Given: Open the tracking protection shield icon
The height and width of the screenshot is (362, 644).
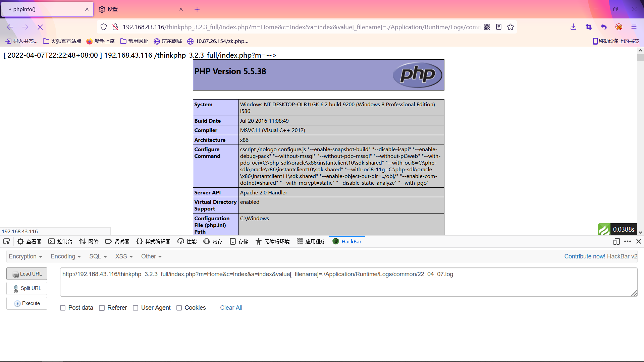Looking at the screenshot, I should 104,27.
